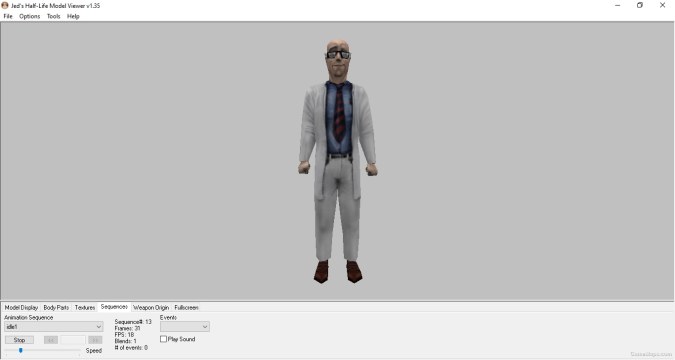Image resolution: width=675 pixels, height=360 pixels.
Task: Click the model viewer app icon in title bar
Action: click(5, 6)
